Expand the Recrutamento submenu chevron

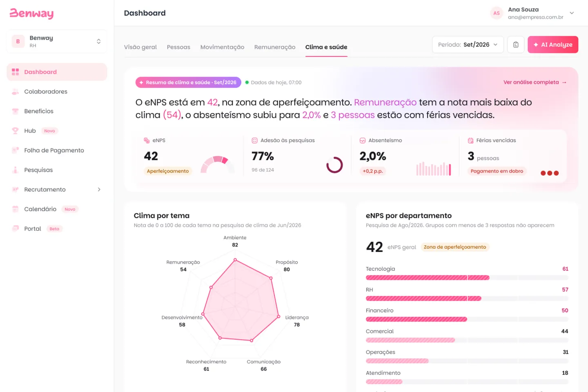pyautogui.click(x=99, y=189)
